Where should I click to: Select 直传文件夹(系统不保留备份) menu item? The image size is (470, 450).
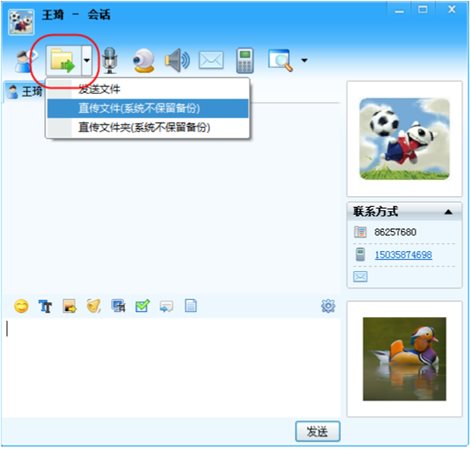pyautogui.click(x=148, y=127)
